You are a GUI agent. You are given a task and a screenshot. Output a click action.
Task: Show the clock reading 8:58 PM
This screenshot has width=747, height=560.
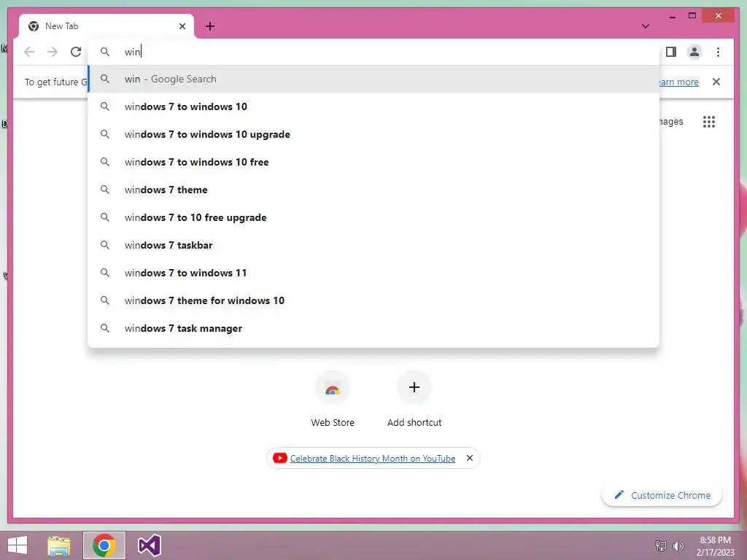[x=715, y=540]
